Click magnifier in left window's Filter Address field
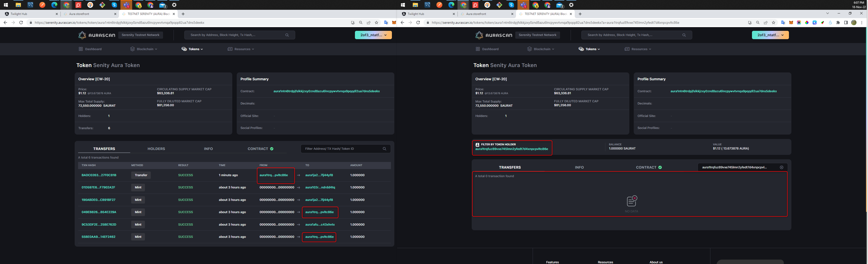The width and height of the screenshot is (868, 264). click(385, 149)
